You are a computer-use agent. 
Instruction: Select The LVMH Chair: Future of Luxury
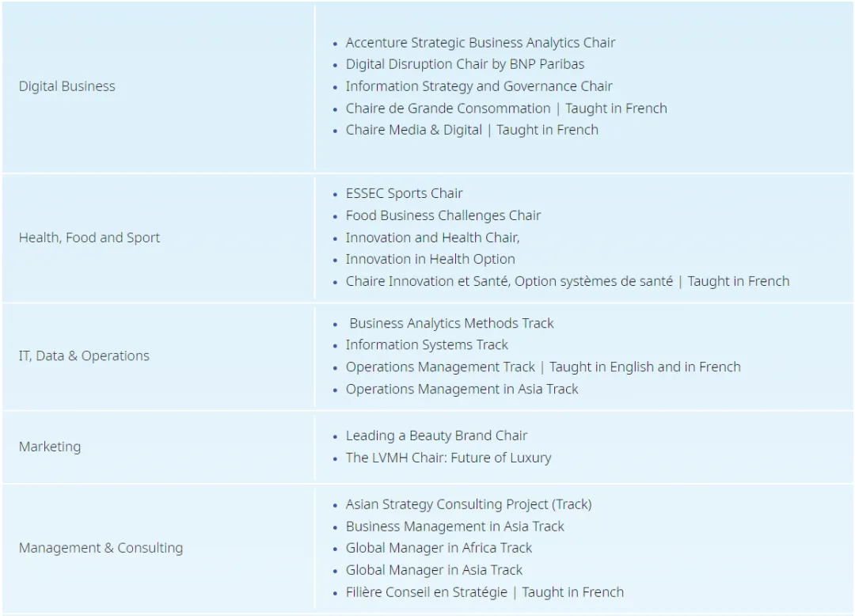pos(448,458)
